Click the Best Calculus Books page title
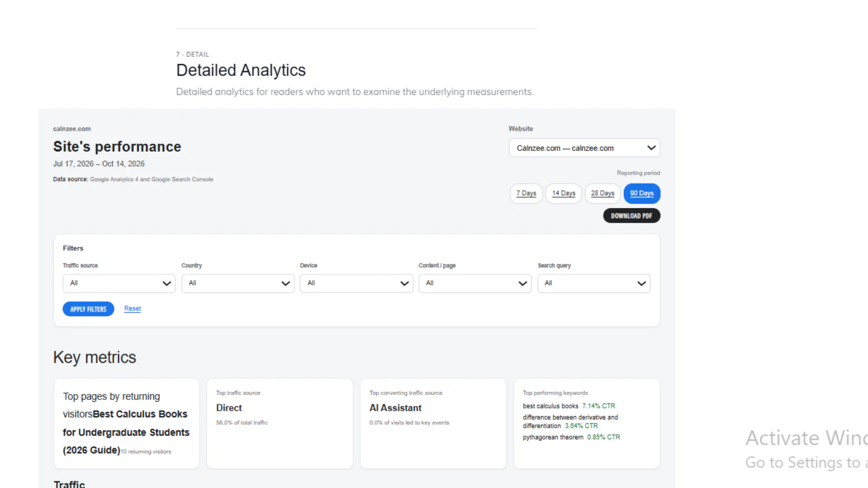Image resolution: width=868 pixels, height=488 pixels. coord(126,432)
